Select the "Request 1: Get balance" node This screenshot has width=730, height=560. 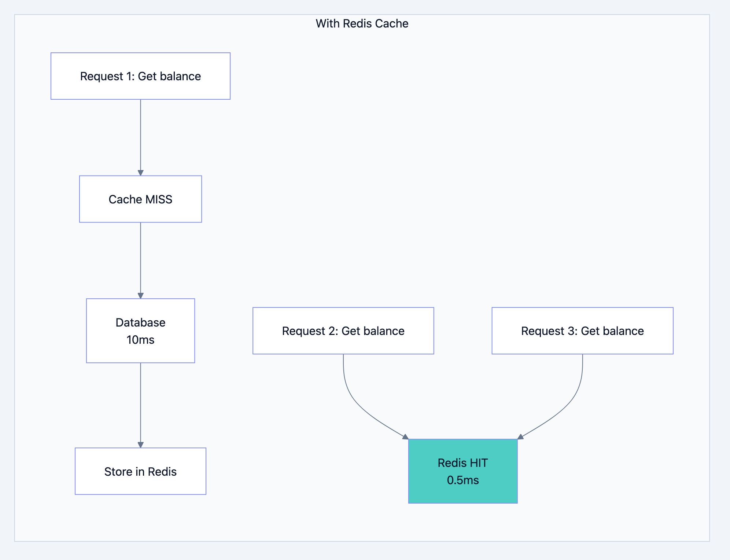click(140, 76)
